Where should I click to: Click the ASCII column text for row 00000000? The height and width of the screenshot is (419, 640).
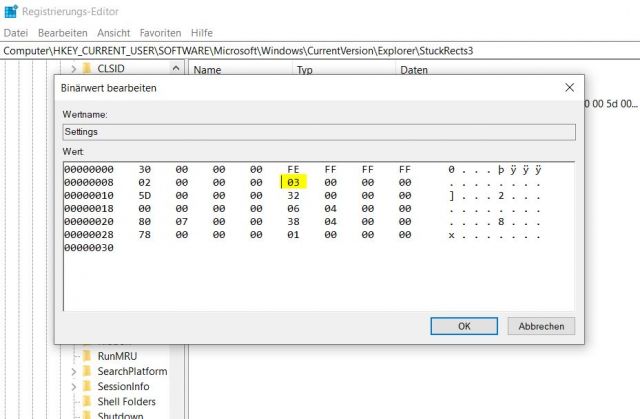click(x=495, y=170)
